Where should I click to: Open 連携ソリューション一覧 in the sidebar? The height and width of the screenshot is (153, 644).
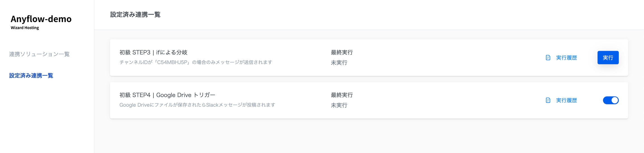click(39, 54)
